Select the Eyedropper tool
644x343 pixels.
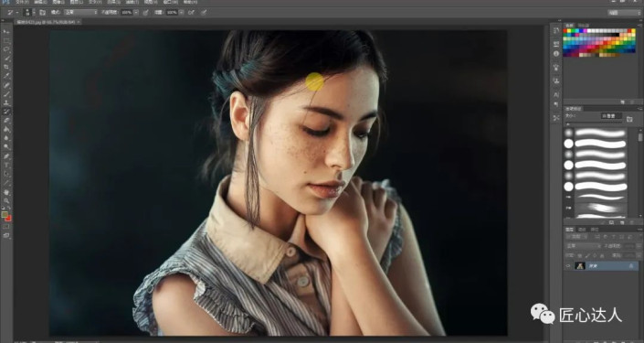coord(6,76)
